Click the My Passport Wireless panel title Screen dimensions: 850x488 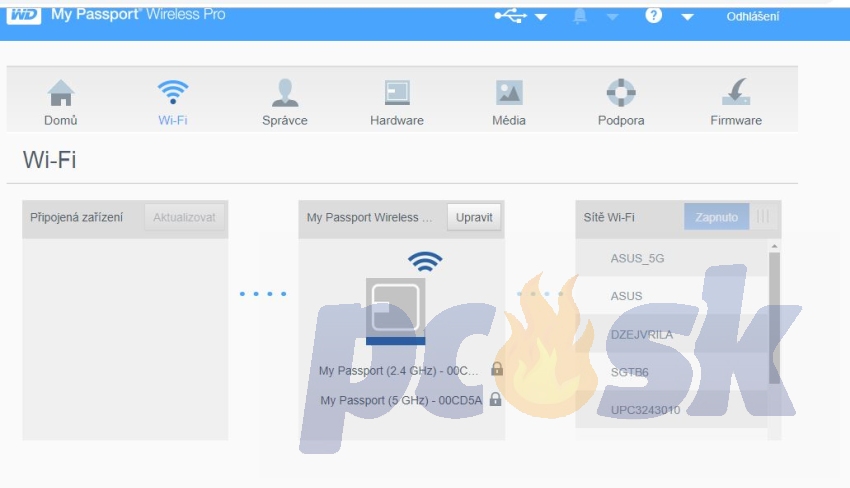pyautogui.click(x=370, y=217)
